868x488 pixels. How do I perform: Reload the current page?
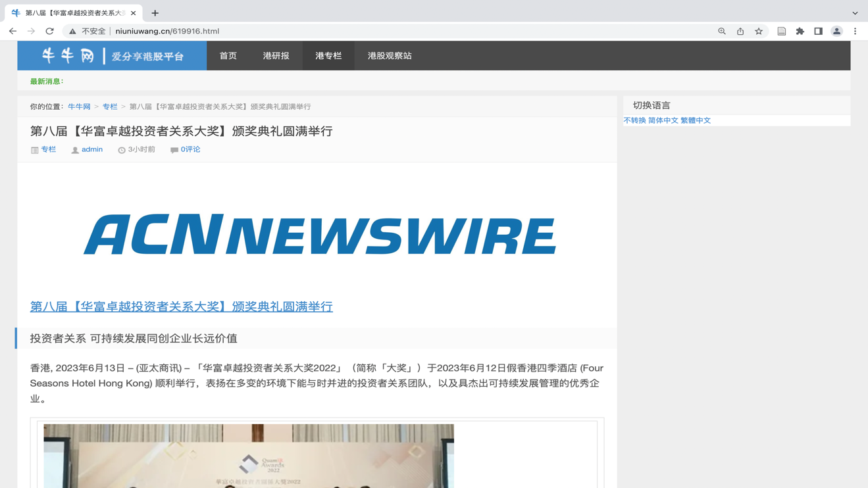(x=49, y=31)
